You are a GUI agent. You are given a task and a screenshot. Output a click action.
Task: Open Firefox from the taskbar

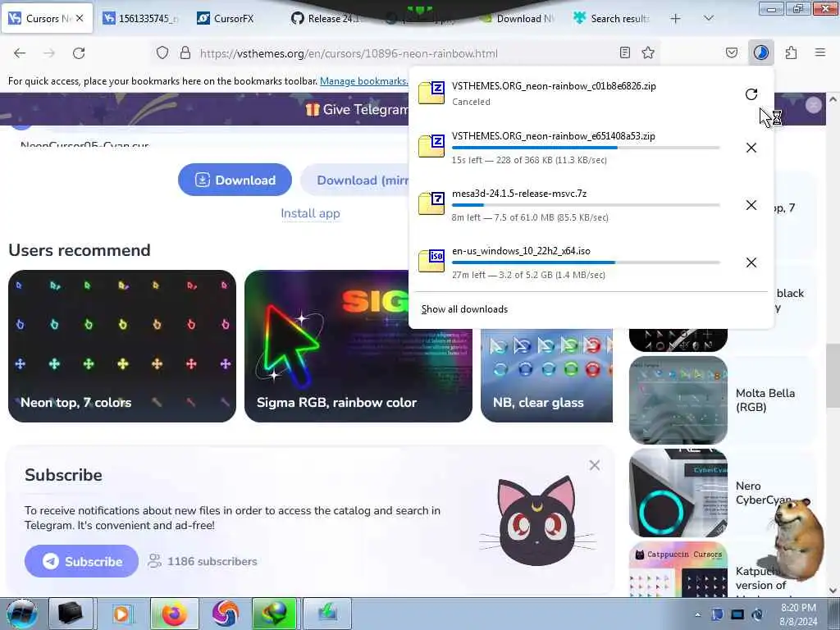175,614
